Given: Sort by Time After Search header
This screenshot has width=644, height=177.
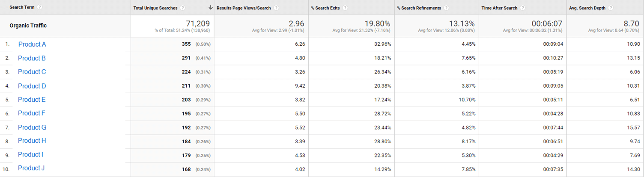Looking at the screenshot, I should [x=499, y=8].
